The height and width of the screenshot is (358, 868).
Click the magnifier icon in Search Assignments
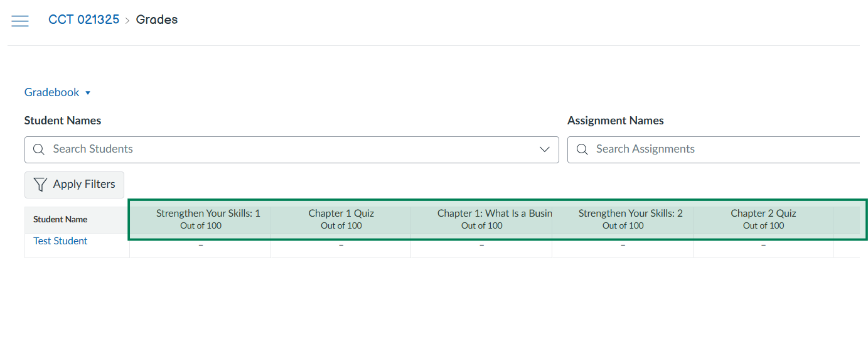[x=582, y=149]
